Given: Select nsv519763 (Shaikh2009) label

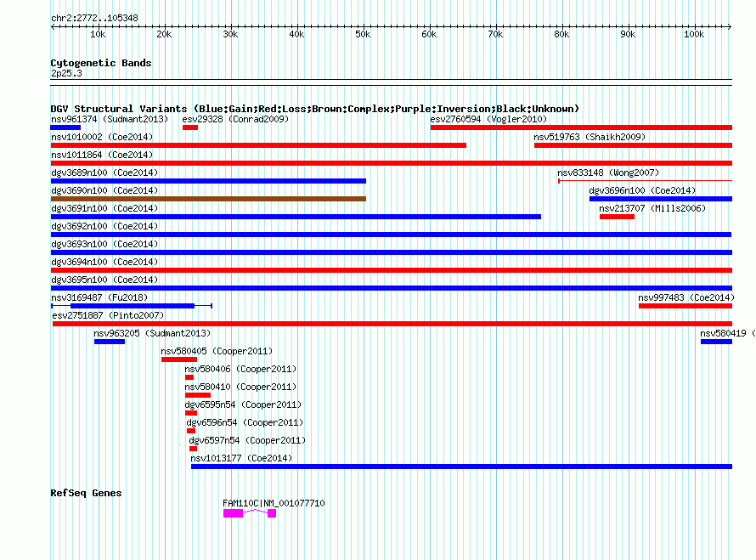Looking at the screenshot, I should 590,137.
